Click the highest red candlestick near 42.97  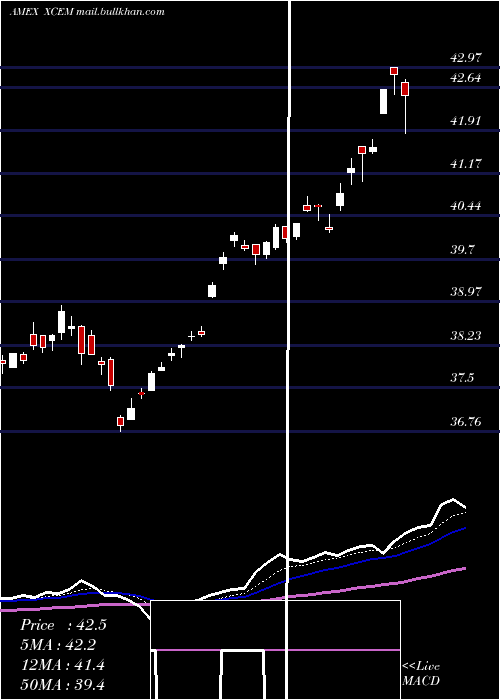click(394, 71)
